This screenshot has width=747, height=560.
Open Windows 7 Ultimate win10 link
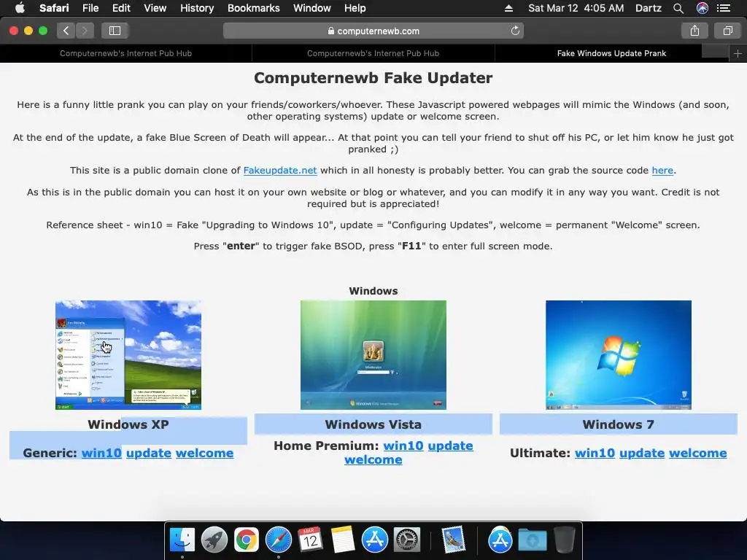coord(595,453)
